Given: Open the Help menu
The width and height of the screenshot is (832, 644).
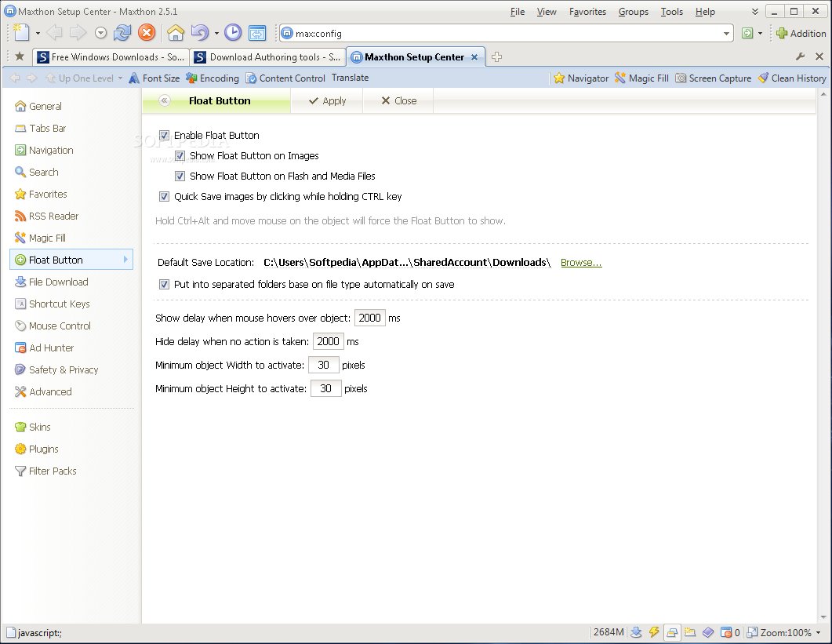Looking at the screenshot, I should pos(705,12).
